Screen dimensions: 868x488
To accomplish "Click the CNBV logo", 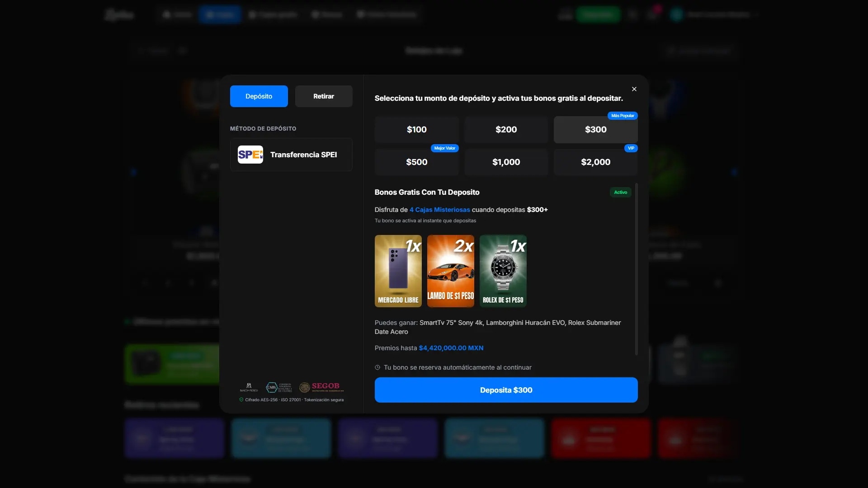I will tap(278, 387).
